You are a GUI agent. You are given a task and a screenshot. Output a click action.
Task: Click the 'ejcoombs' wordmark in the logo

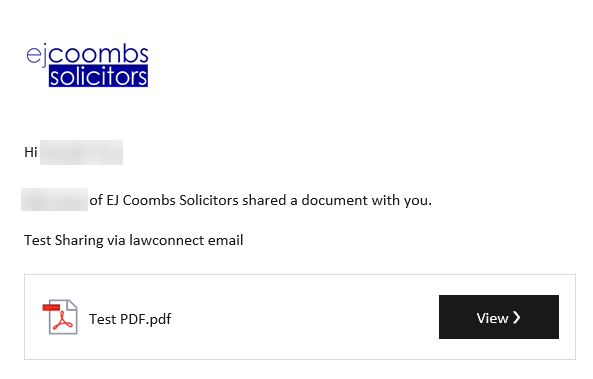[87, 56]
